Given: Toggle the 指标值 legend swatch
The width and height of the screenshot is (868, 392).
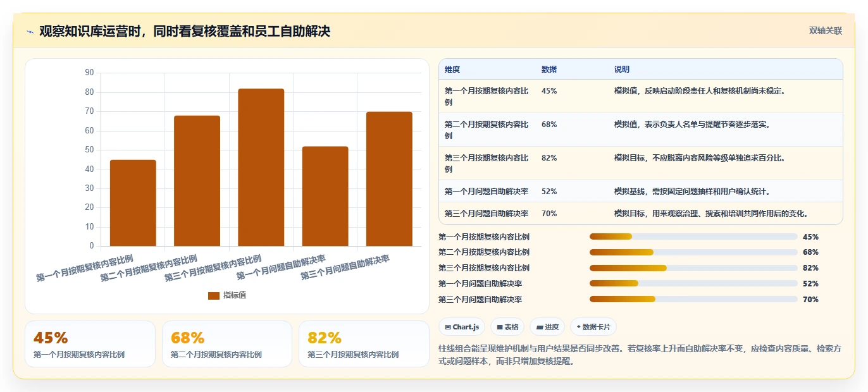Looking at the screenshot, I should click(x=214, y=295).
